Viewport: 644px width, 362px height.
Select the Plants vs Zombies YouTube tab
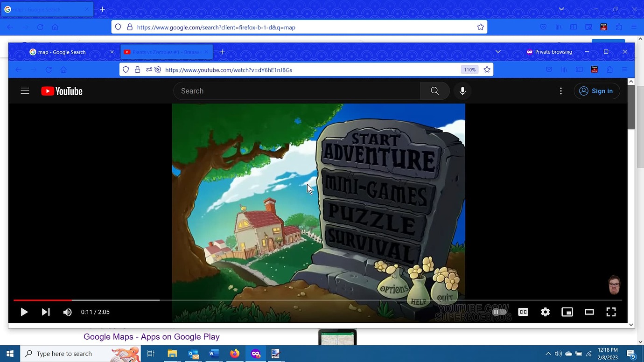[x=164, y=52]
